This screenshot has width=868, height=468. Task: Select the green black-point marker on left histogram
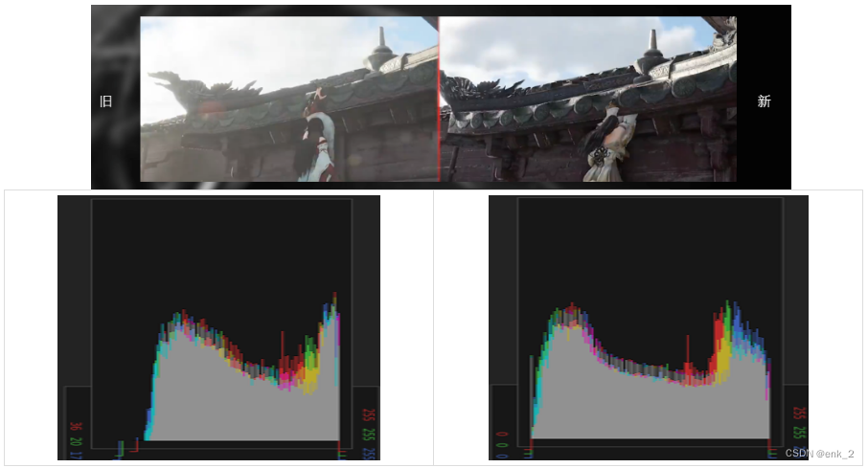[120, 449]
